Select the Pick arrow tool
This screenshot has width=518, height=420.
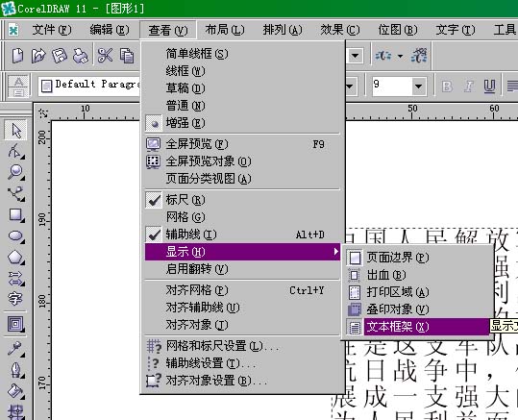point(15,130)
